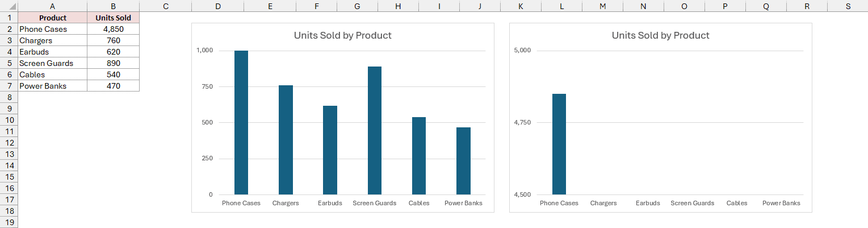The height and width of the screenshot is (228, 868).
Task: Click the 500 axis label in left chart
Action: click(x=207, y=123)
